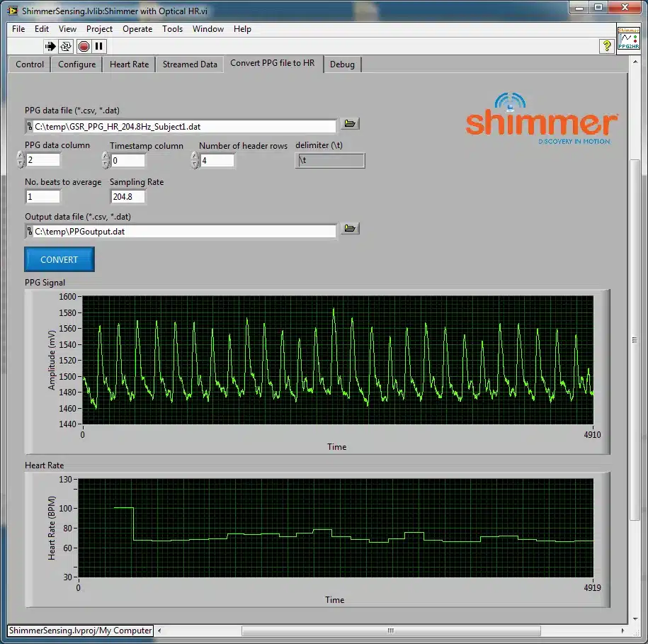Click the Number of header rows stepper
The width and height of the screenshot is (648, 644).
coord(195,160)
